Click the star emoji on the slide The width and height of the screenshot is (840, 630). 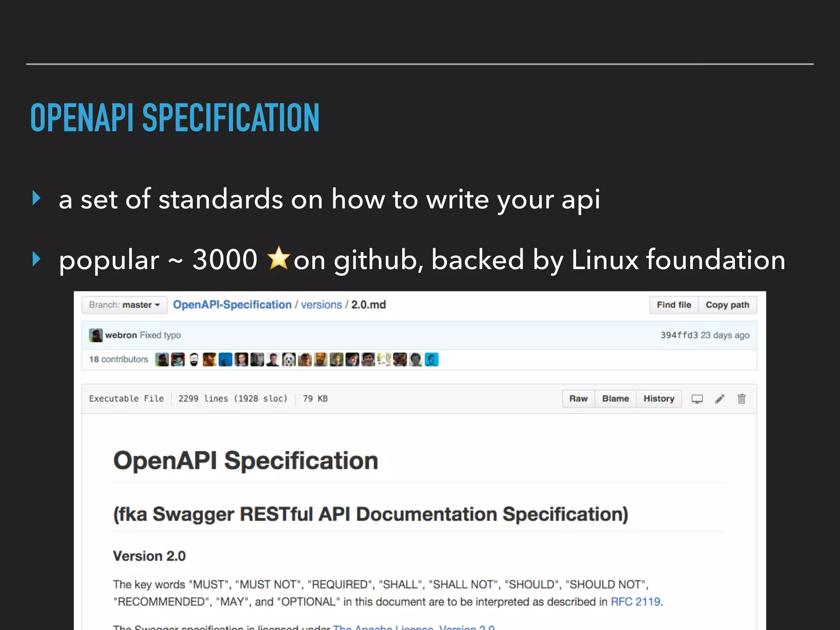coord(279,258)
